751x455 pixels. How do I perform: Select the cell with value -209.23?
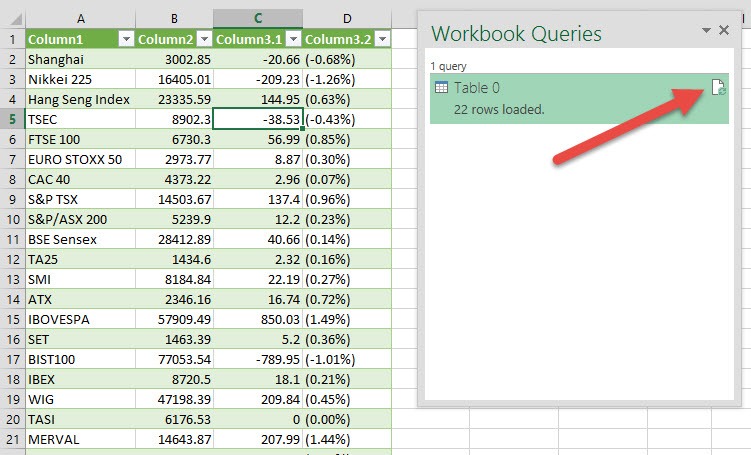[258, 80]
